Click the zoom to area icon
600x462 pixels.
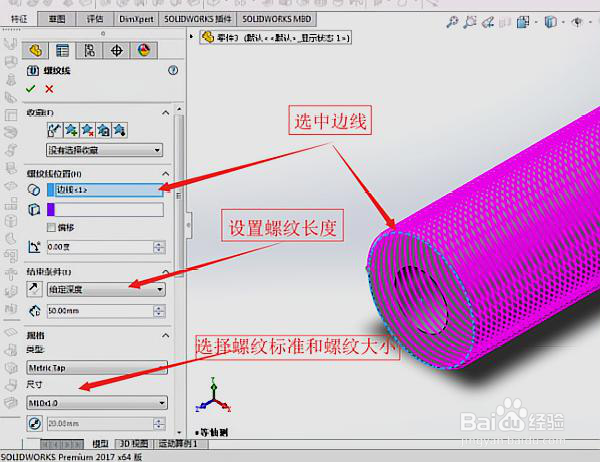[x=470, y=22]
